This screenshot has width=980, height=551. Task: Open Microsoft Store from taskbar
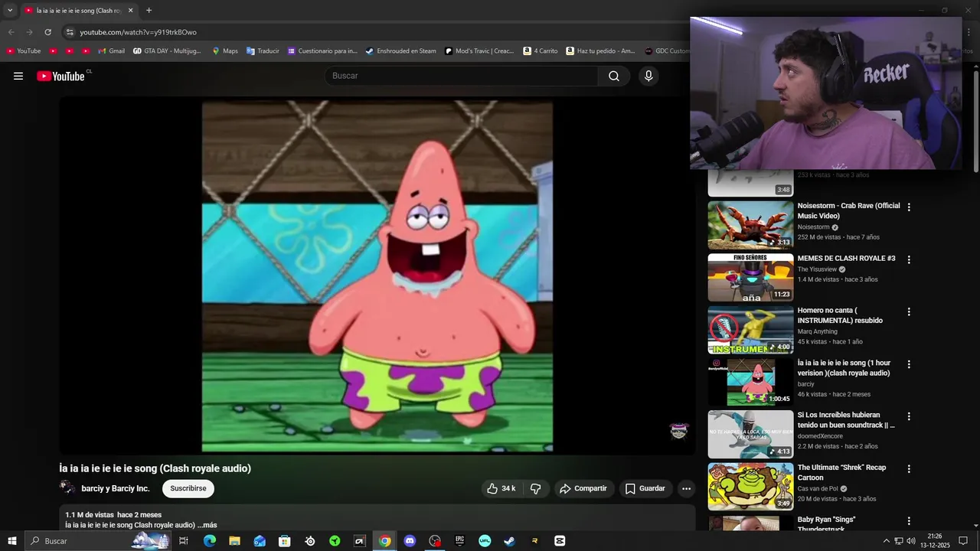(284, 541)
